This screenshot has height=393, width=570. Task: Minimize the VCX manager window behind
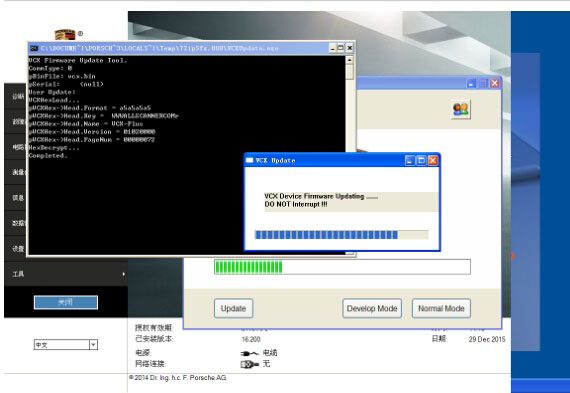click(x=471, y=83)
